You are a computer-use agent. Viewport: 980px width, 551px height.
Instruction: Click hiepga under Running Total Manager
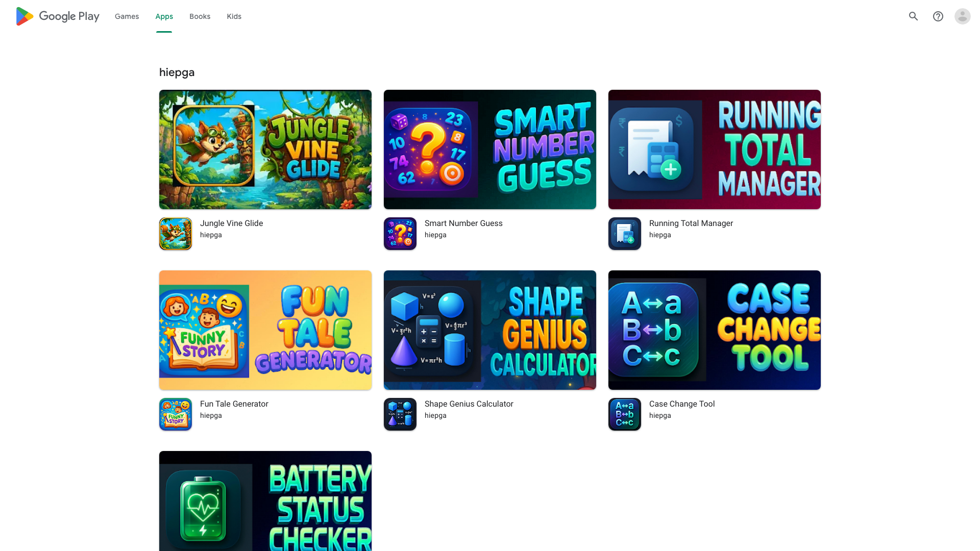coord(660,235)
